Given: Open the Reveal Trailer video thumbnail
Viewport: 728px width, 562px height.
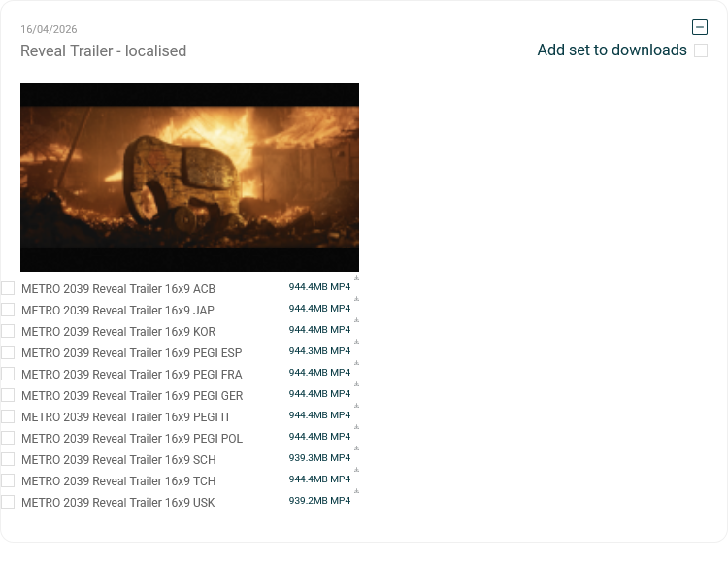Looking at the screenshot, I should (x=189, y=177).
